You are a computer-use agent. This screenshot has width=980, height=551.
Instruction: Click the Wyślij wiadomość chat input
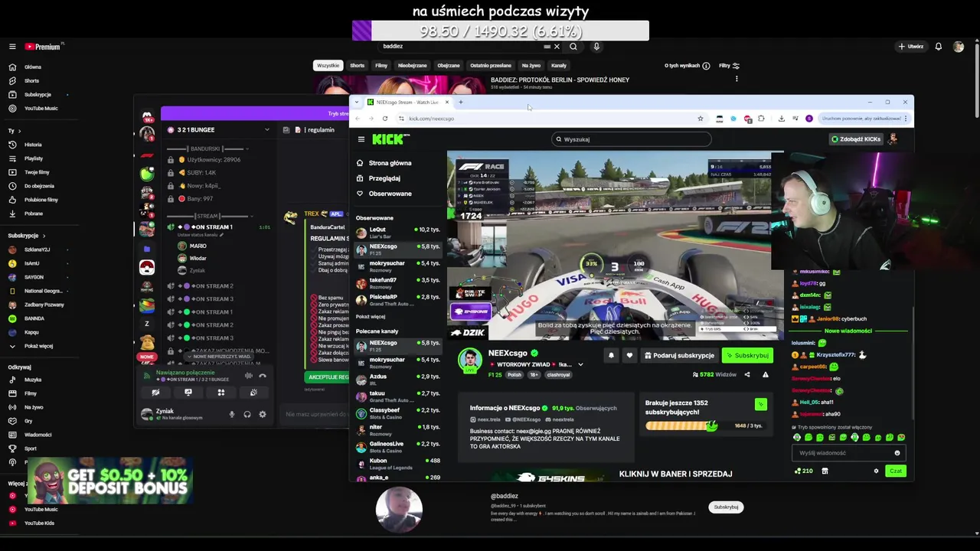[848, 453]
